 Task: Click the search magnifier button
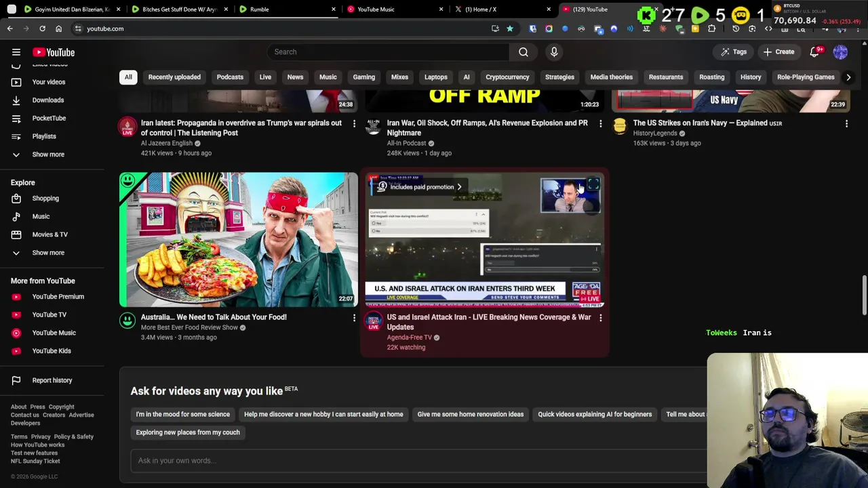point(524,52)
